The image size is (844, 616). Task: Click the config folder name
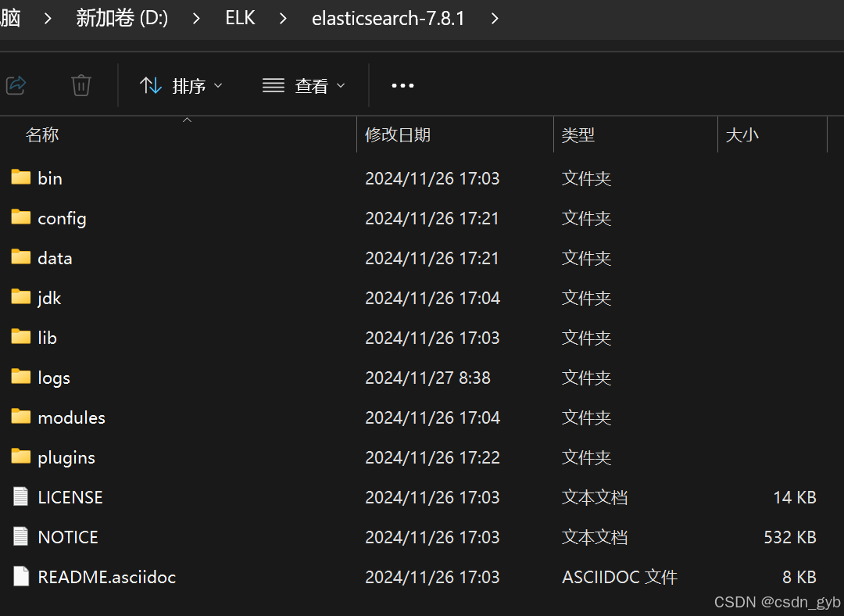click(62, 219)
